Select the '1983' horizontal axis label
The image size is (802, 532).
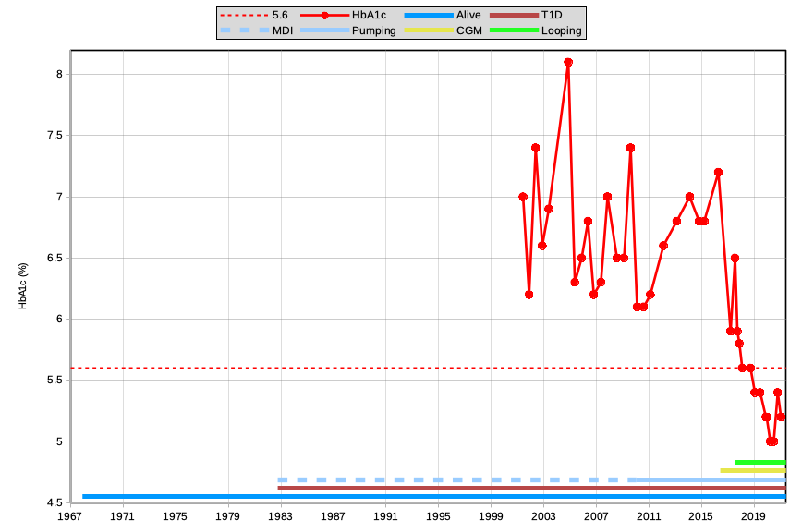pos(280,516)
